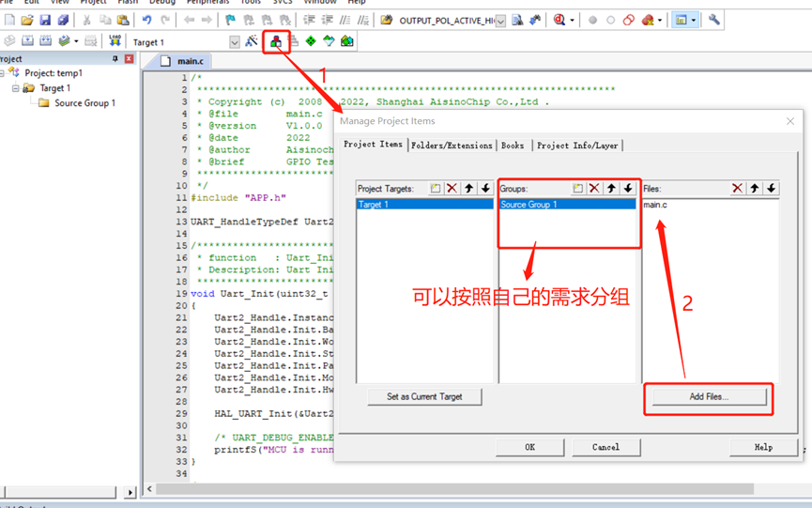This screenshot has width=812, height=508.
Task: Move the selected file down in Files
Action: pyautogui.click(x=771, y=189)
